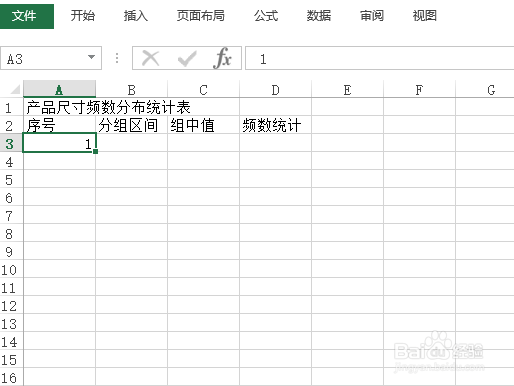
Task: Select row 8 header
Action: [11, 233]
